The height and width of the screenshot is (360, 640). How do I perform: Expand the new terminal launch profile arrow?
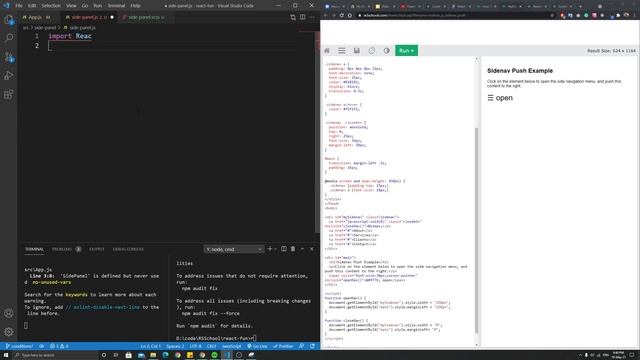tap(275, 249)
